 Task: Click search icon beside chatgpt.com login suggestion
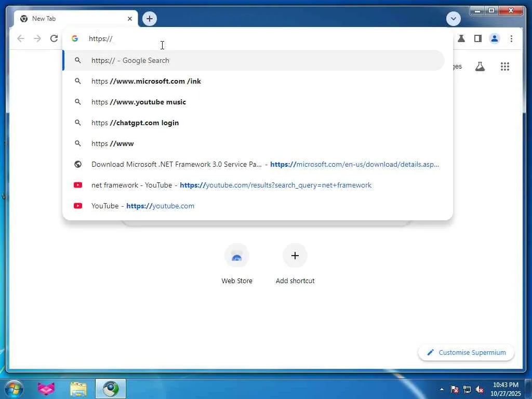78,123
